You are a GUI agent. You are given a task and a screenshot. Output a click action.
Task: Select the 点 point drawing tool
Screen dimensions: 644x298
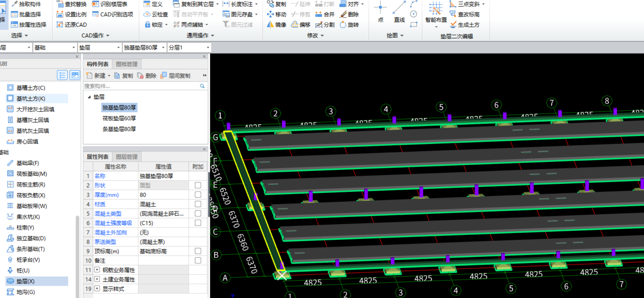pyautogui.click(x=380, y=11)
